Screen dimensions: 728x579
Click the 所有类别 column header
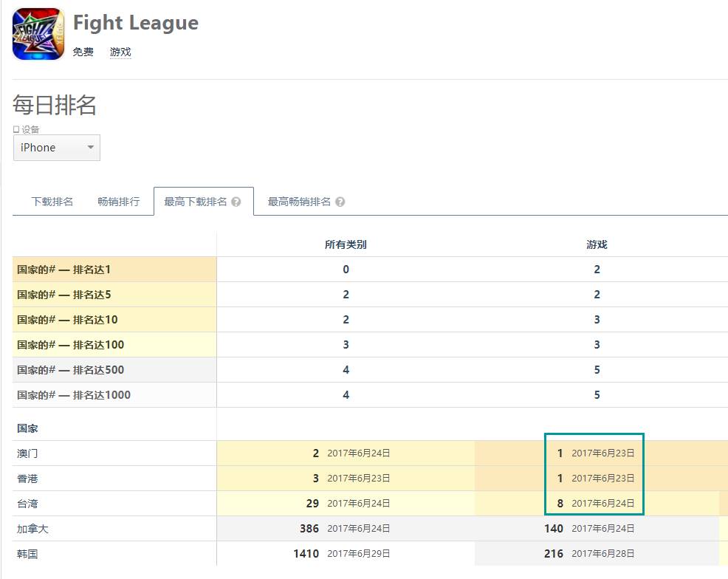346,244
